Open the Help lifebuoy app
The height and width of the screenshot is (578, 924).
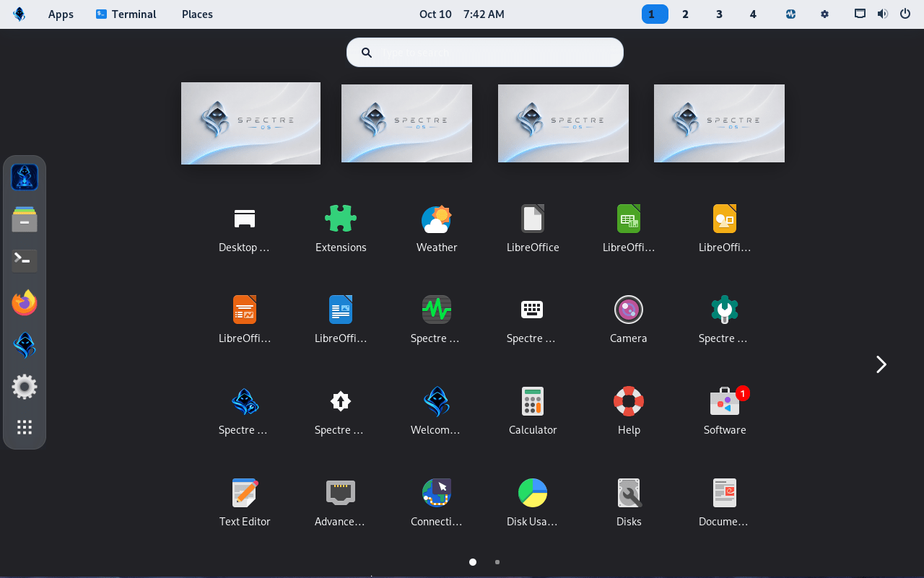[629, 401]
